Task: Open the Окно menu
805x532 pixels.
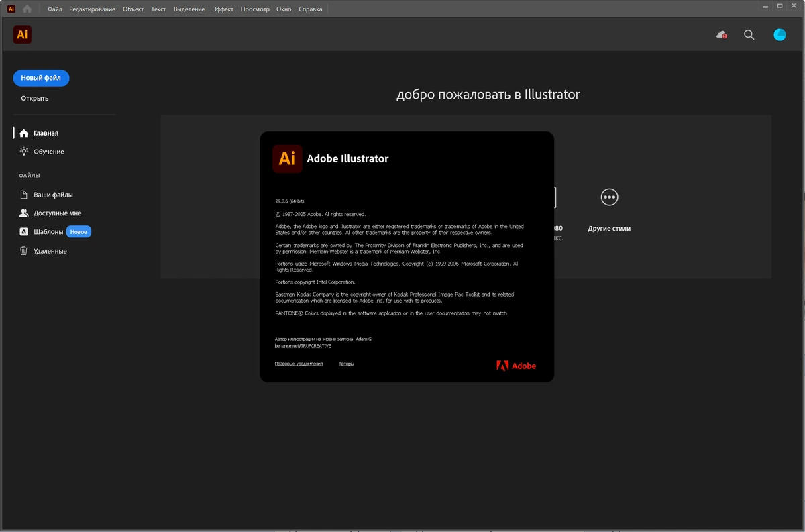Action: (x=284, y=9)
